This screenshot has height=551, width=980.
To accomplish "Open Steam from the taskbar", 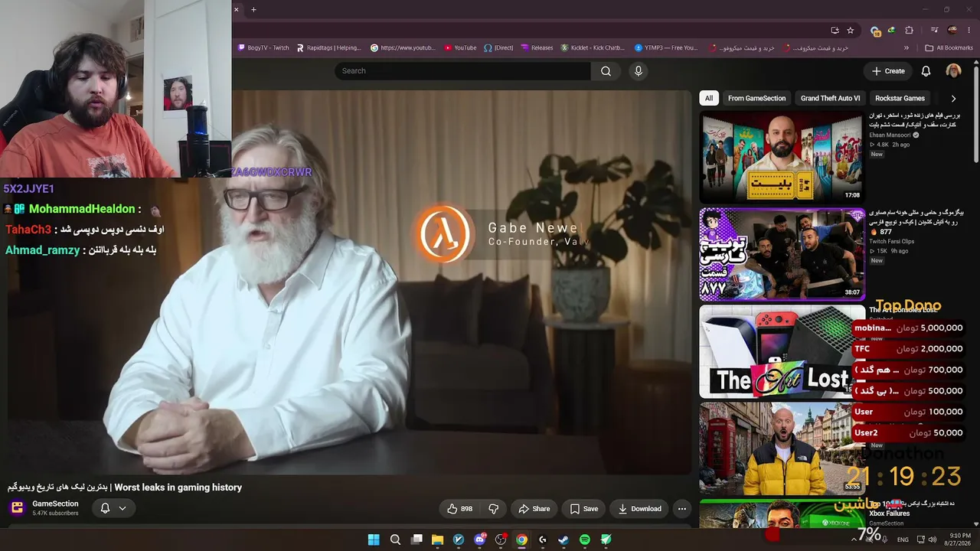I will (x=563, y=540).
